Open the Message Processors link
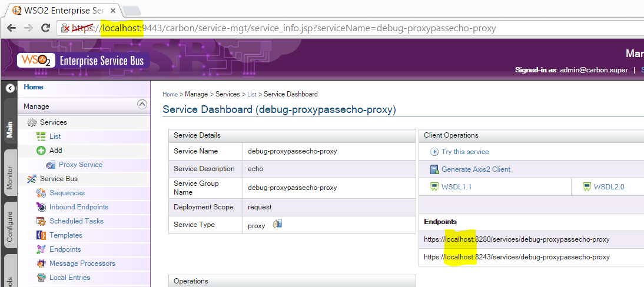644x287 pixels. 82,263
